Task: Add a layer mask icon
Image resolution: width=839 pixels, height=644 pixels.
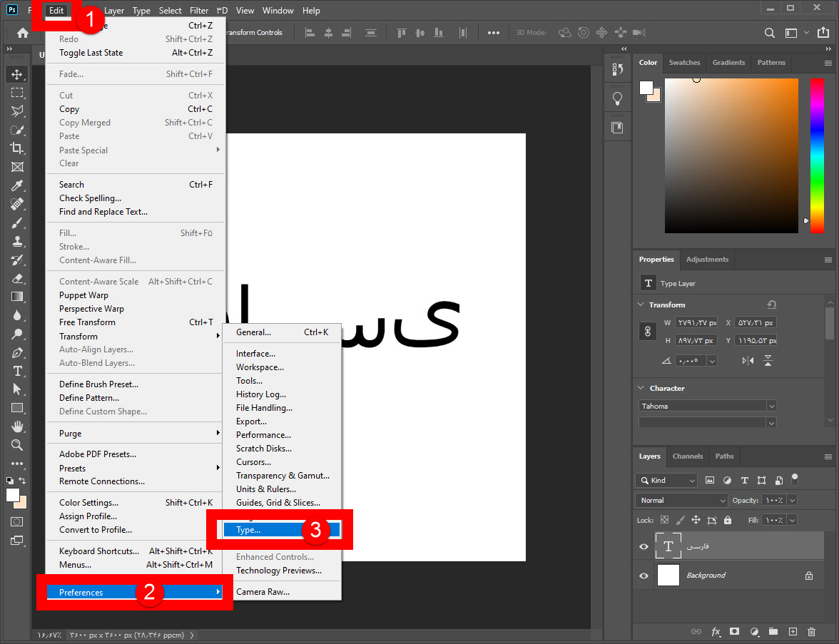Action: 735,632
